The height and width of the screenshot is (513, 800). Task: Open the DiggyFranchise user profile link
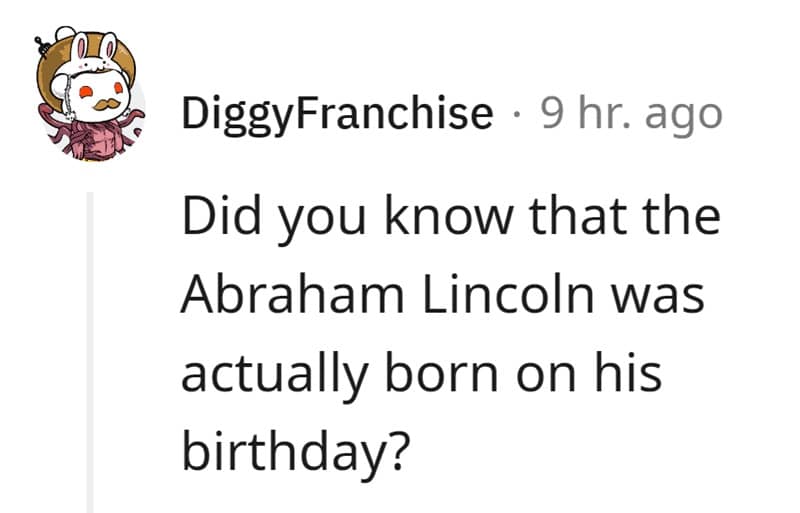[337, 114]
